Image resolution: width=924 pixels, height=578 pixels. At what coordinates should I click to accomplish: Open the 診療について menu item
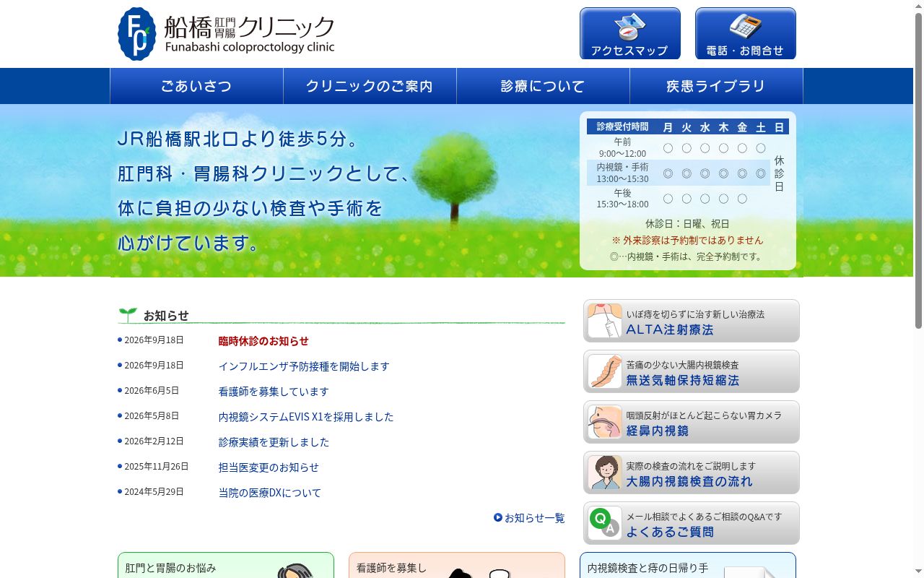pyautogui.click(x=543, y=86)
